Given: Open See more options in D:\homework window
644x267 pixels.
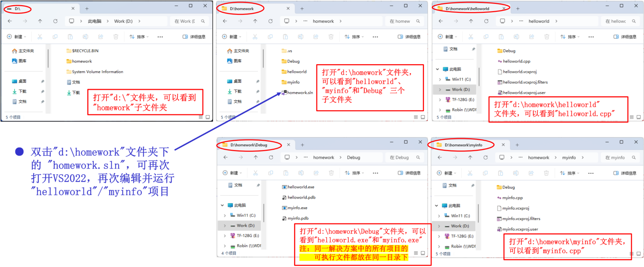Looking at the screenshot, I should coord(375,37).
